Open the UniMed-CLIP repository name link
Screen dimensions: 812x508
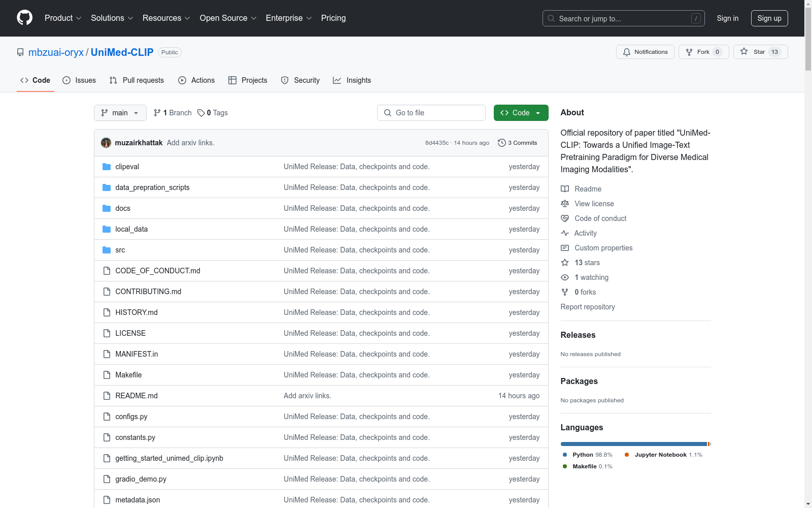[122, 52]
